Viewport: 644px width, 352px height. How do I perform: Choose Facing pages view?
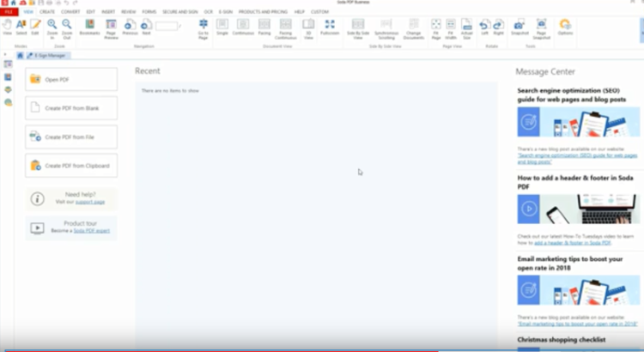pos(264,27)
